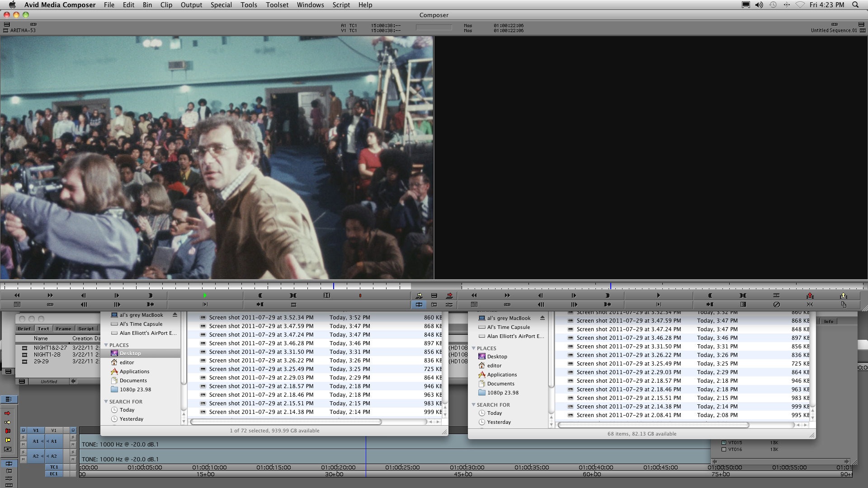Click yellow Extract/Splice-In segment mode arrow
This screenshot has width=868, height=488.
[8, 422]
